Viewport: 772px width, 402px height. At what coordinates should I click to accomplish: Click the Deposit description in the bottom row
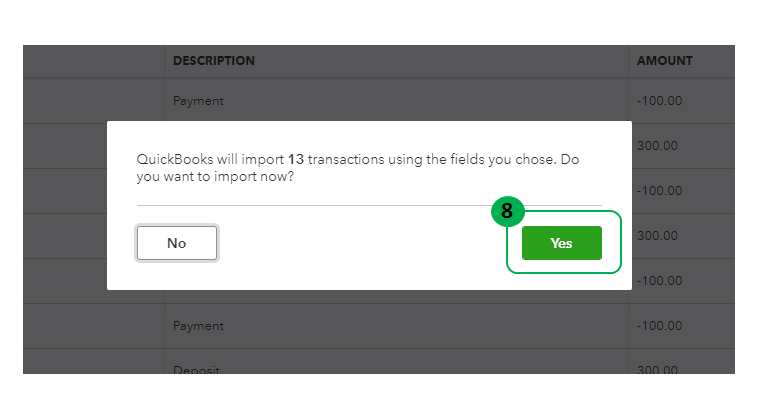click(196, 370)
